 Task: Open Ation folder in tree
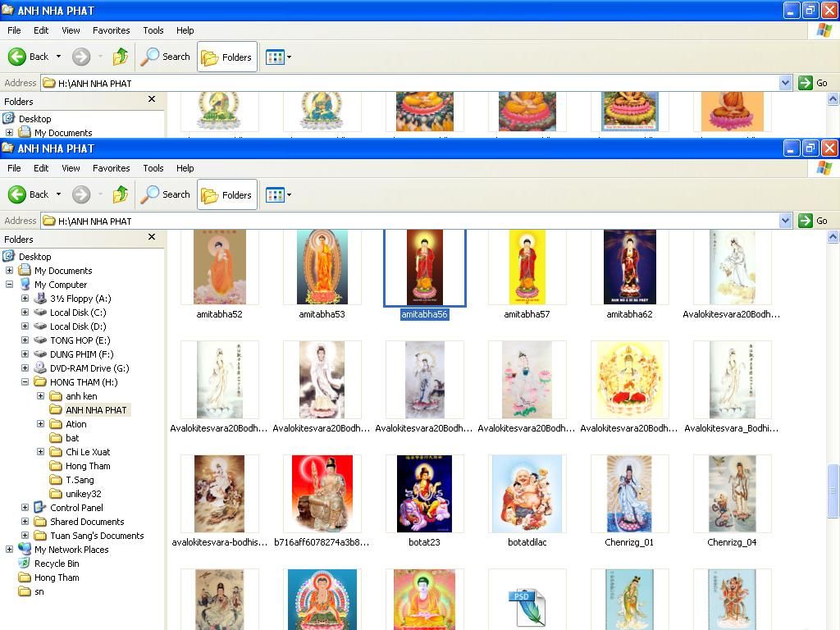click(x=75, y=424)
